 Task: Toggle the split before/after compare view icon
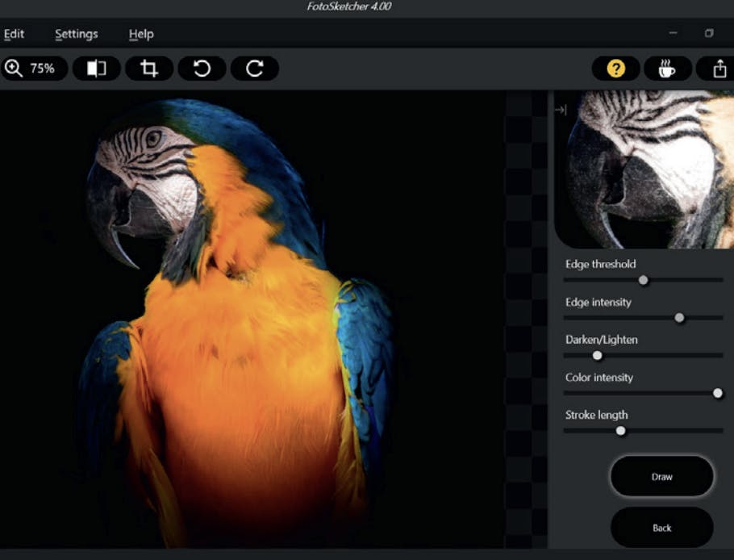tap(97, 69)
